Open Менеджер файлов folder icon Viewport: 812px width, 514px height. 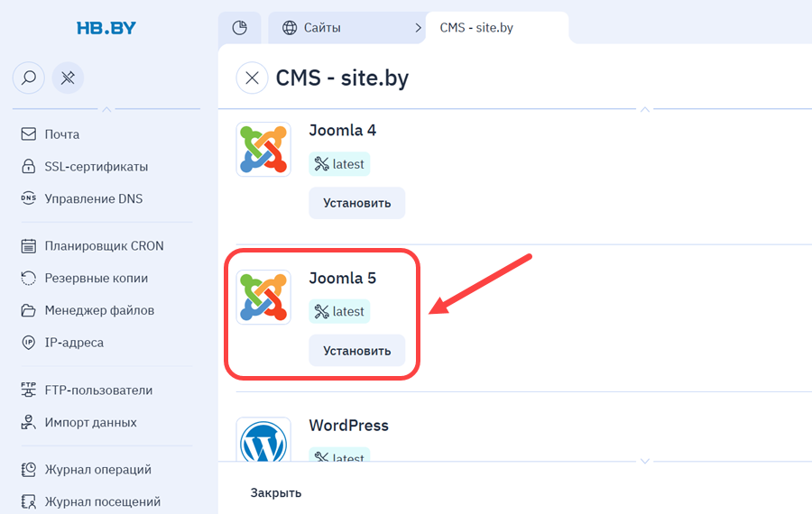[29, 310]
